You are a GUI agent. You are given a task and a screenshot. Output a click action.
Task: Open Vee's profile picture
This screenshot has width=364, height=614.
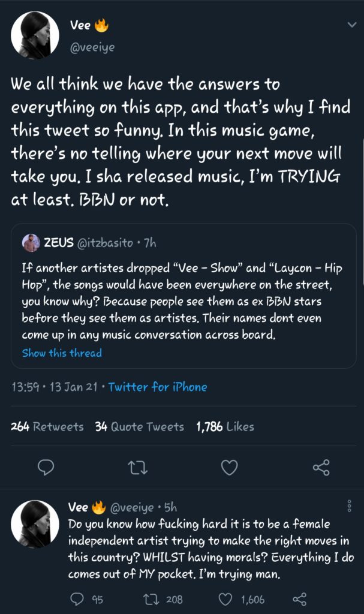[36, 35]
